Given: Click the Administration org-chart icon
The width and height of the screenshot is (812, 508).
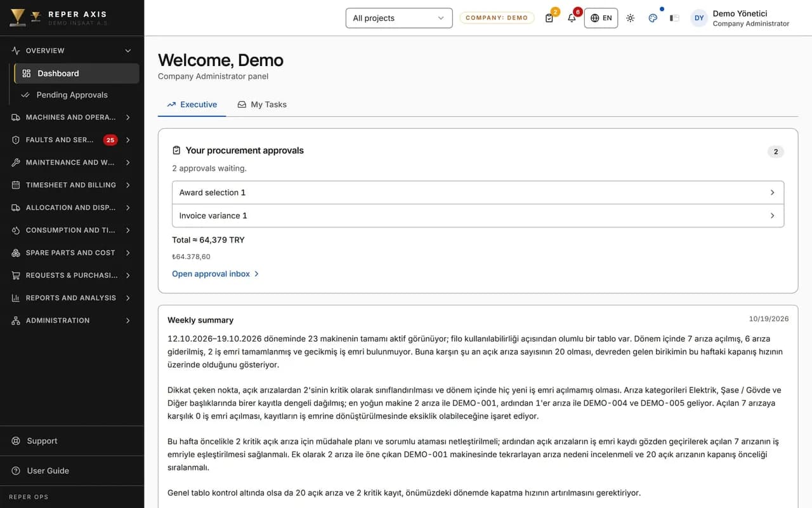Looking at the screenshot, I should 16,320.
